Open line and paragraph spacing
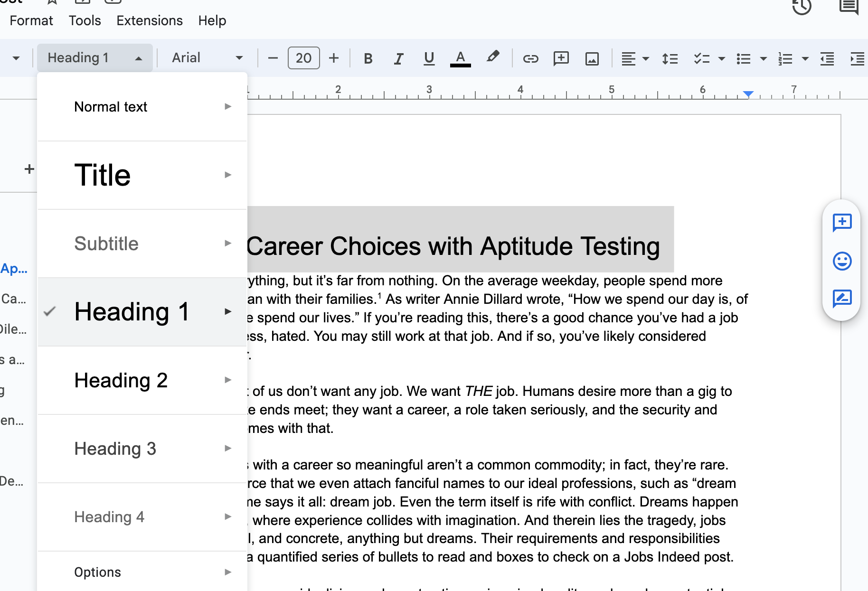 point(670,58)
